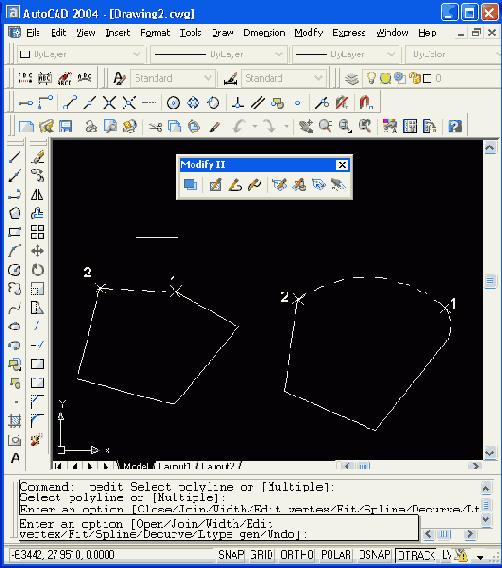502x568 pixels.
Task: Select the Multiline Text tool icon
Action: point(14,458)
